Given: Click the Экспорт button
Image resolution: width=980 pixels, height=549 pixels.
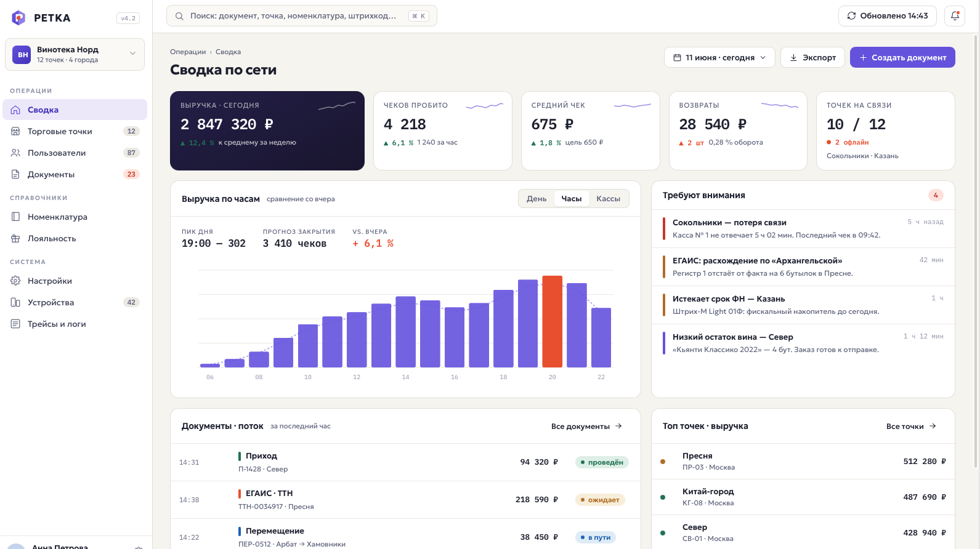Looking at the screenshot, I should [x=812, y=57].
